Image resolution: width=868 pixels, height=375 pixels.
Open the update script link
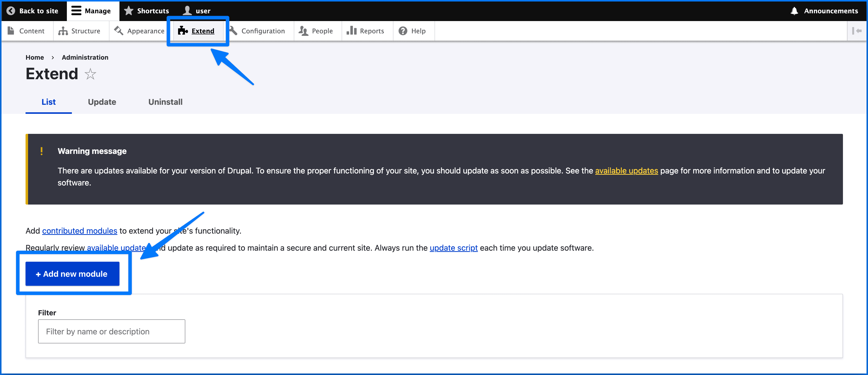[x=453, y=248]
